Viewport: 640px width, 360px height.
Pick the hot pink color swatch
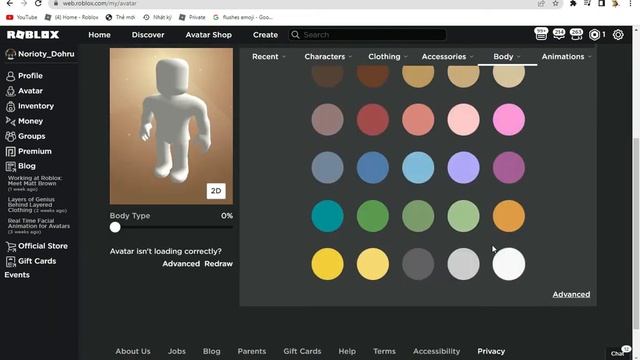click(x=509, y=120)
